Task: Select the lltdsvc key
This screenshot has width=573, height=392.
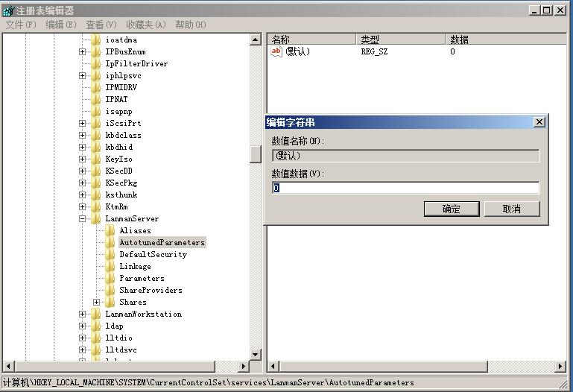Action: click(121, 350)
